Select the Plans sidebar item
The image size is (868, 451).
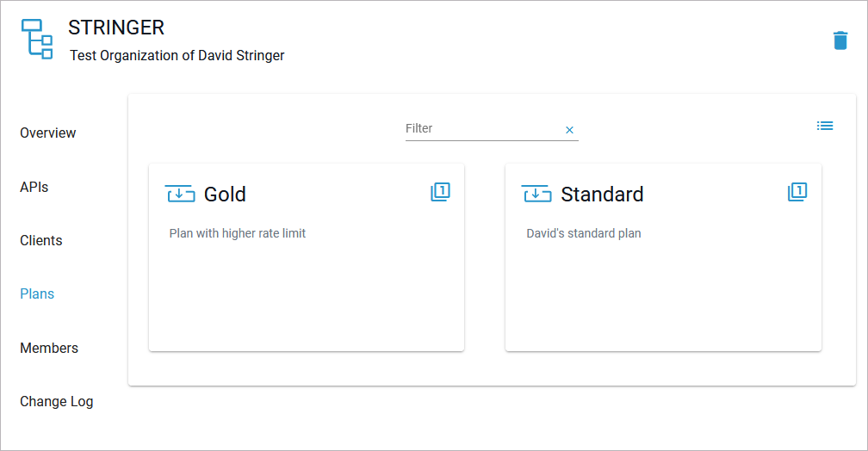coord(37,293)
